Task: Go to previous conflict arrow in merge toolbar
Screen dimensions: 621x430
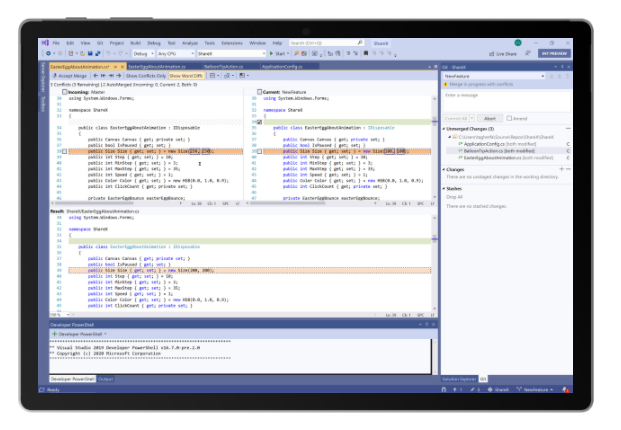Action: pos(95,76)
